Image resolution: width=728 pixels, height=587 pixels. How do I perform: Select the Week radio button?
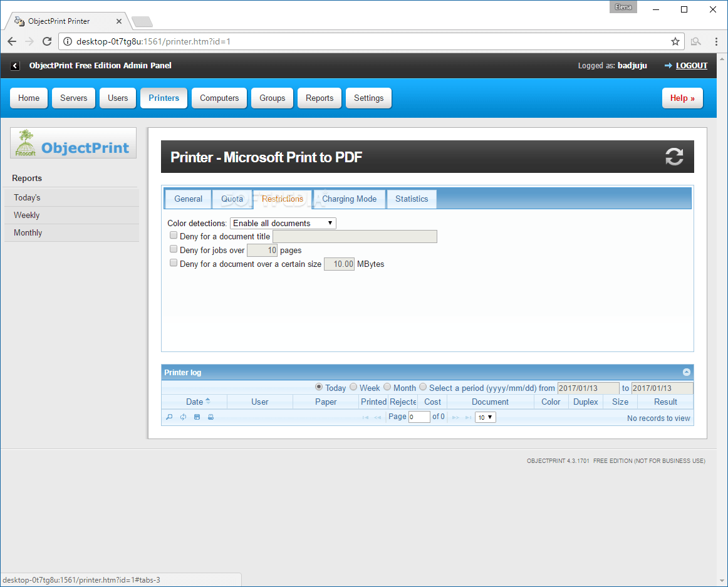[353, 387]
